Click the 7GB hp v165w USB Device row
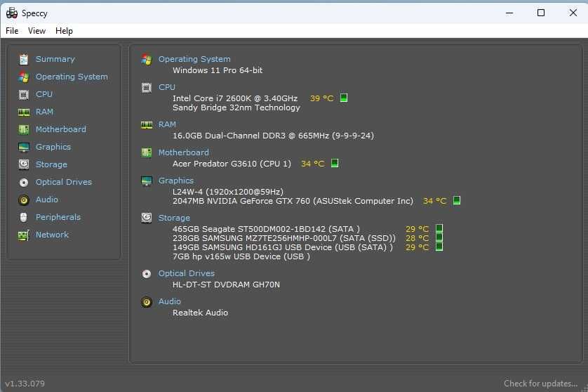Image resolution: width=588 pixels, height=392 pixels. click(241, 256)
